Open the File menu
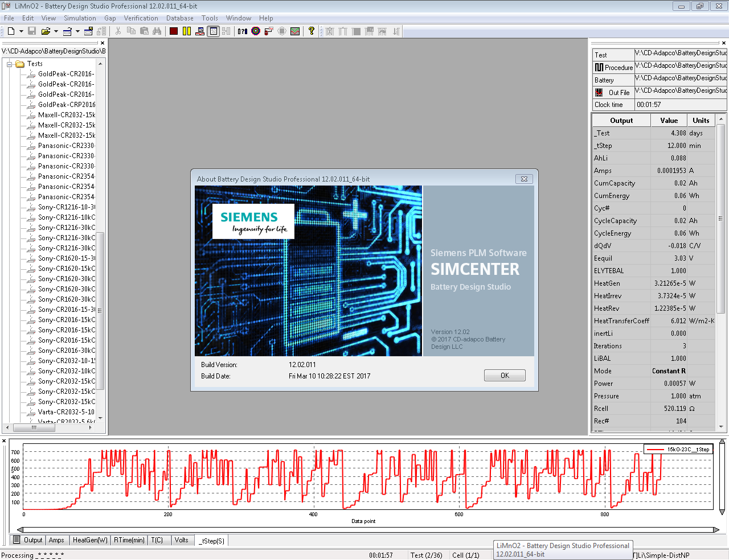Screen dimensions: 729x560 point(9,18)
